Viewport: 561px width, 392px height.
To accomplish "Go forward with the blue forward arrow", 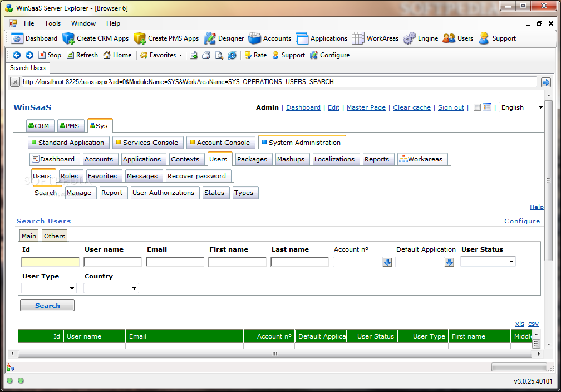I will click(29, 55).
